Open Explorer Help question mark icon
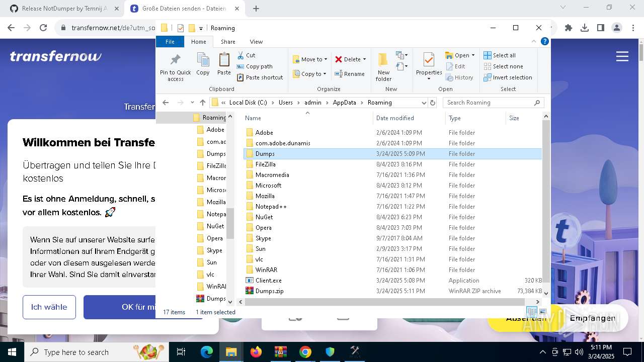The height and width of the screenshot is (362, 644). click(544, 42)
